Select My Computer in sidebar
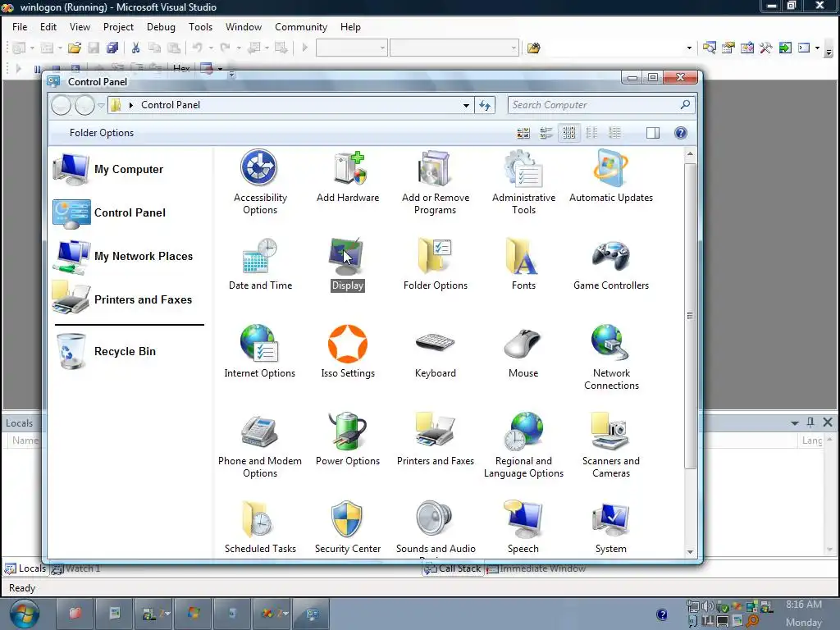This screenshot has width=840, height=630. click(x=108, y=169)
